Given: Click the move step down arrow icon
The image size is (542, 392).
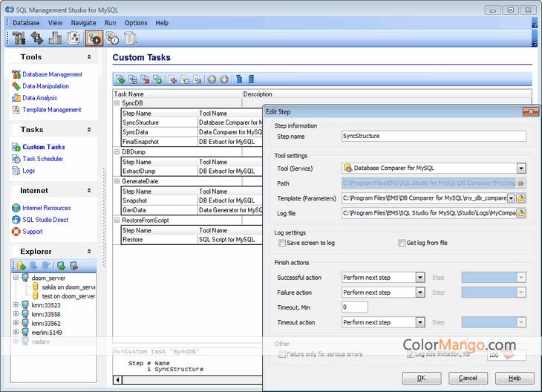Looking at the screenshot, I should tap(224, 79).
